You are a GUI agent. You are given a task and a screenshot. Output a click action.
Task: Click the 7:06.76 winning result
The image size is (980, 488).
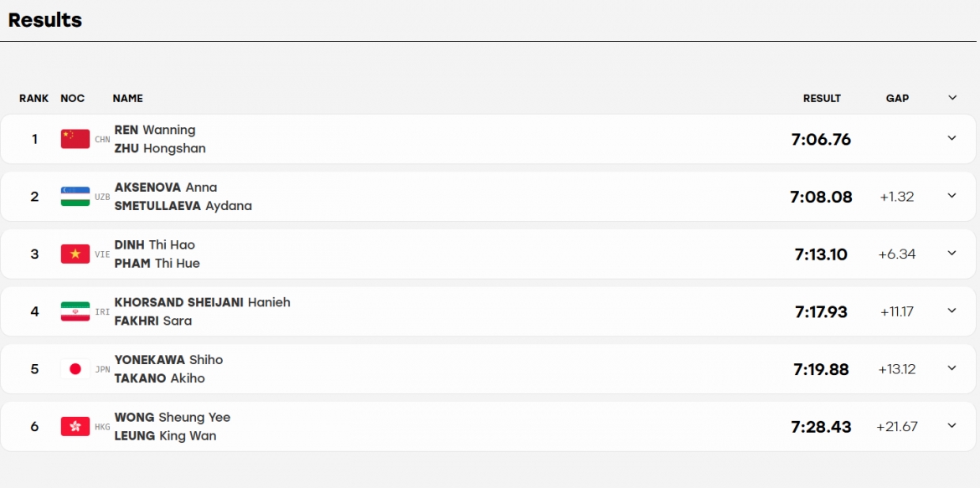[821, 139]
